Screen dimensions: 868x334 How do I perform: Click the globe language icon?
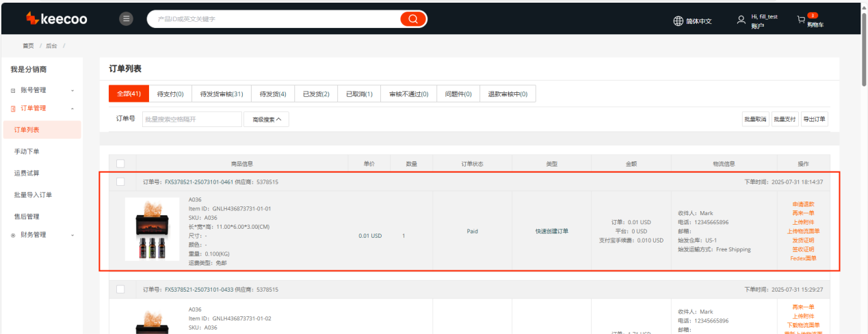click(678, 20)
